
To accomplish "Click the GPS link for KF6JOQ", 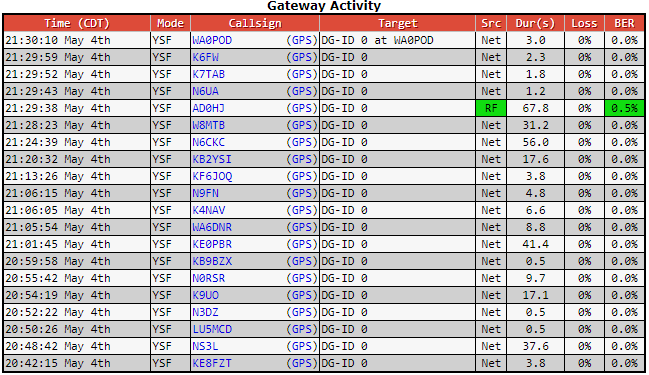I will tap(302, 176).
